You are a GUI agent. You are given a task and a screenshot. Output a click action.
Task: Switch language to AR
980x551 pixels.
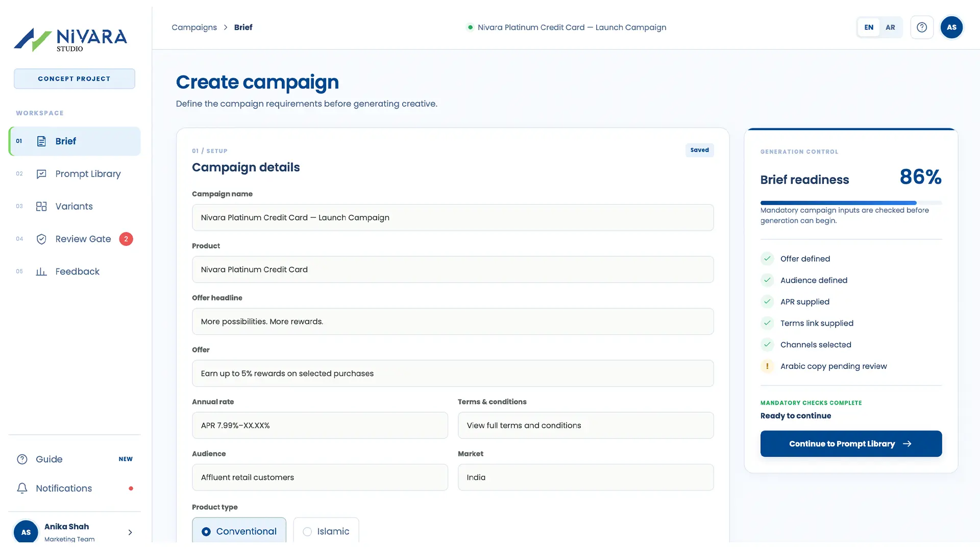click(890, 28)
